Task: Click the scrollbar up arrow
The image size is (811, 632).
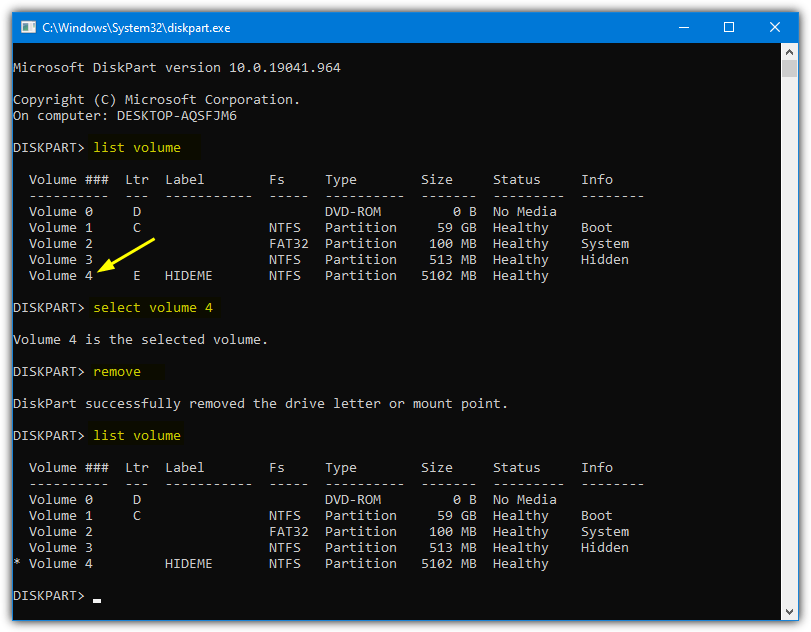Action: [789, 52]
